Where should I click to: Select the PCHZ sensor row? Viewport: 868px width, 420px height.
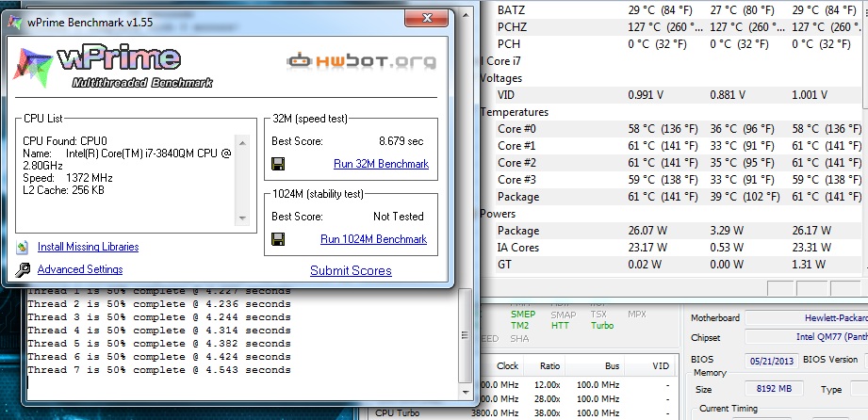coord(671,27)
